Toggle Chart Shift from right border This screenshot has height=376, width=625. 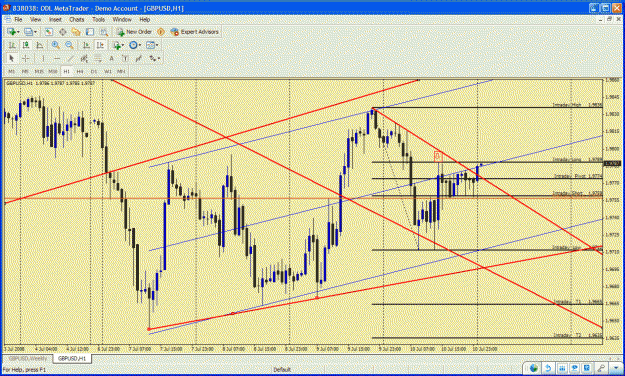pos(100,45)
